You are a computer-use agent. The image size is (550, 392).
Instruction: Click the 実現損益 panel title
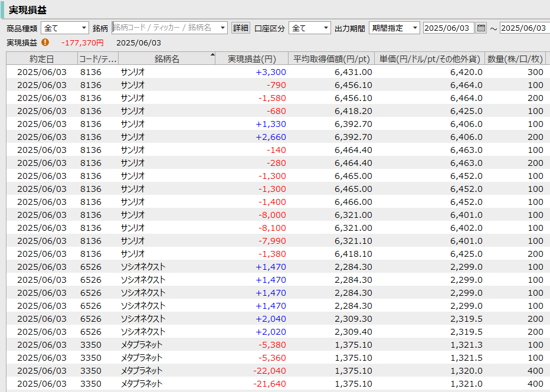pyautogui.click(x=28, y=10)
